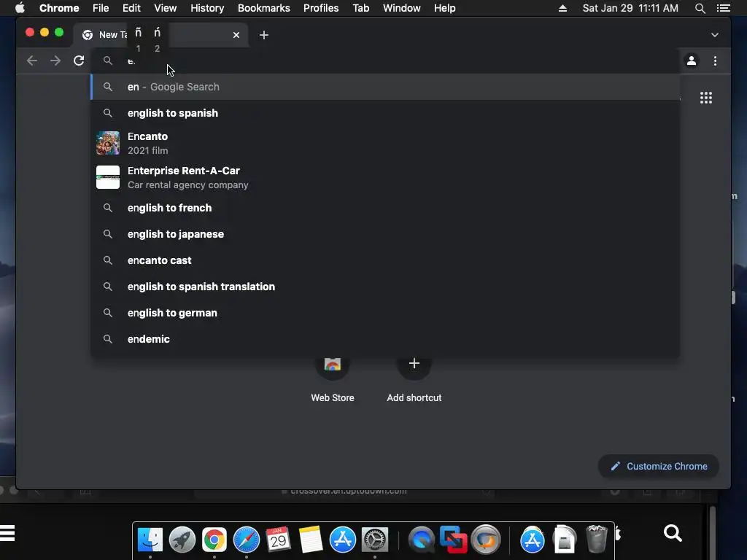Open QuickTime Player in the Dock
This screenshot has height=560, width=747.
click(422, 540)
